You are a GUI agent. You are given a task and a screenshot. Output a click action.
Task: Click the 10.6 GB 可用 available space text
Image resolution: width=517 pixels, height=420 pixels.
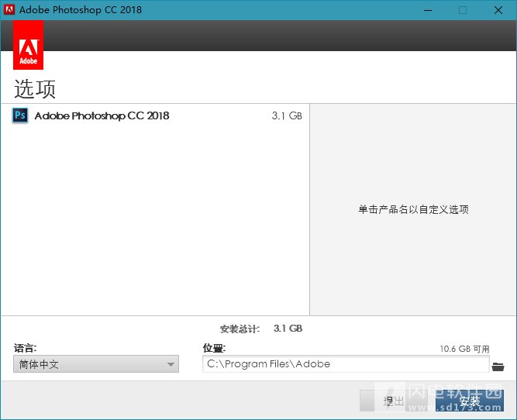tap(464, 349)
